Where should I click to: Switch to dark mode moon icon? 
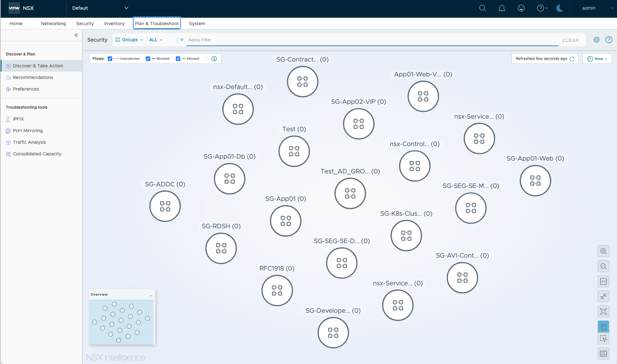point(560,8)
